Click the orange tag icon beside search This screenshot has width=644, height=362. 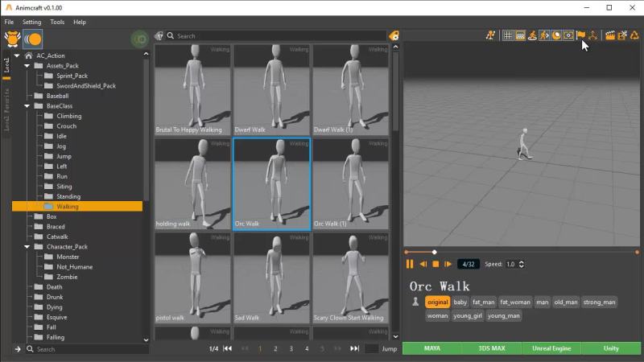(394, 35)
